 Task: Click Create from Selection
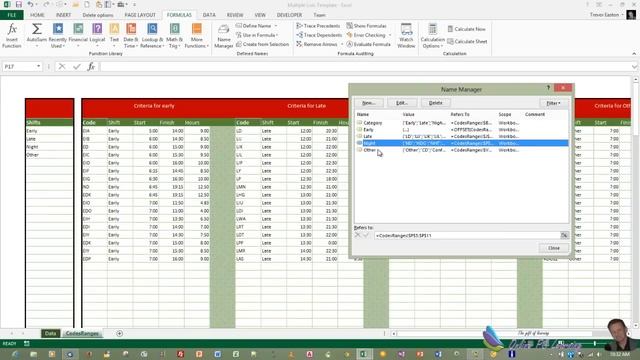coord(262,44)
